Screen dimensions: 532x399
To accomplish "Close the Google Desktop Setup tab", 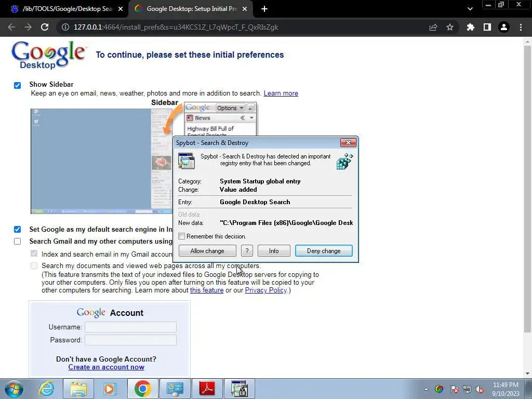I will [x=245, y=9].
